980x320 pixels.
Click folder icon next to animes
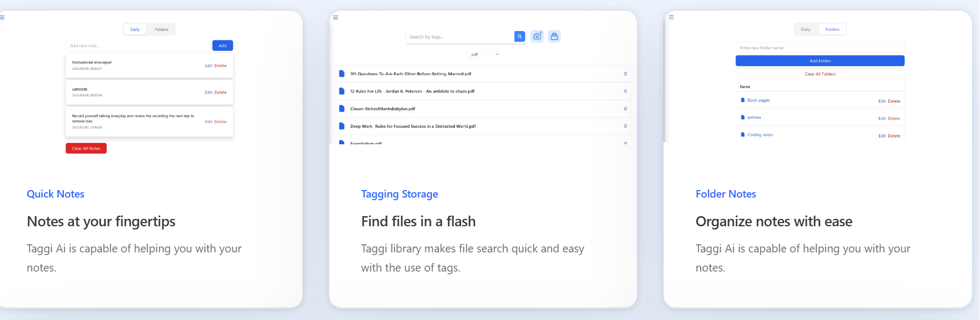click(x=742, y=117)
